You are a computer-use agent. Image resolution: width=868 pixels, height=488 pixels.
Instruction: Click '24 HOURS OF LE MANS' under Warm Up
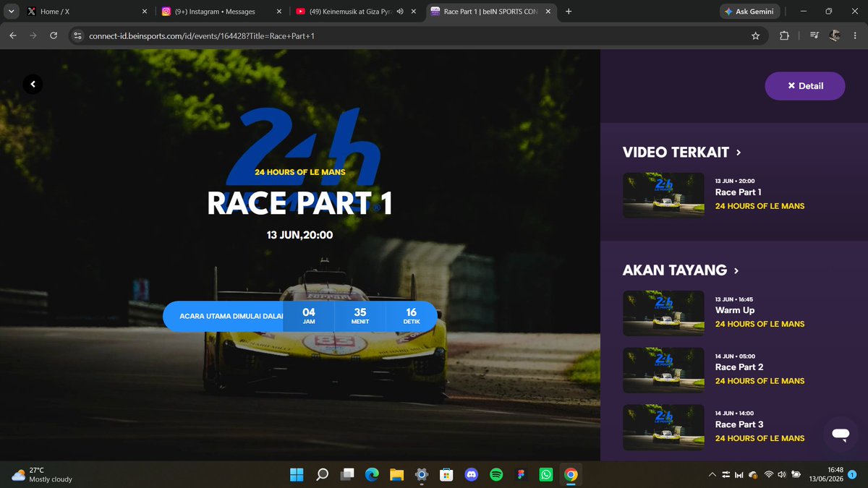coord(759,324)
